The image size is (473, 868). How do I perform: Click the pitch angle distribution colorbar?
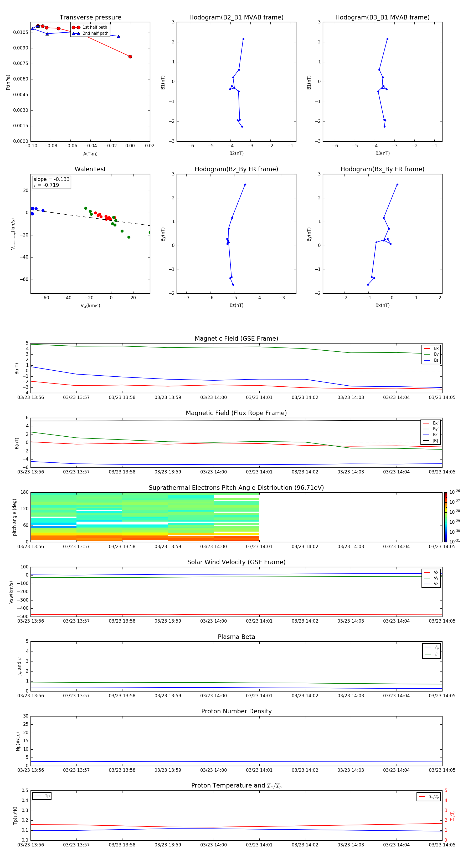point(445,517)
